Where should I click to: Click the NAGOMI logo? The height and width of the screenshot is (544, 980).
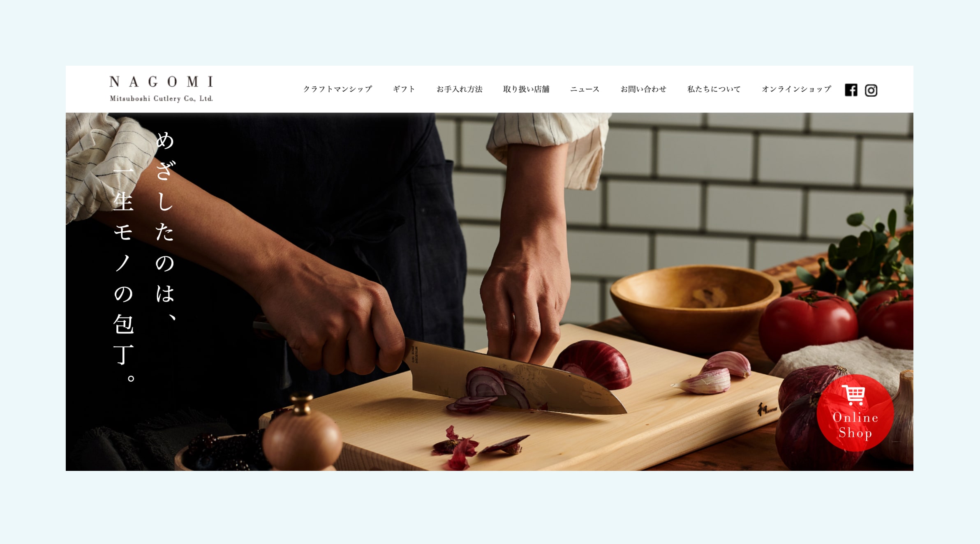(x=161, y=82)
